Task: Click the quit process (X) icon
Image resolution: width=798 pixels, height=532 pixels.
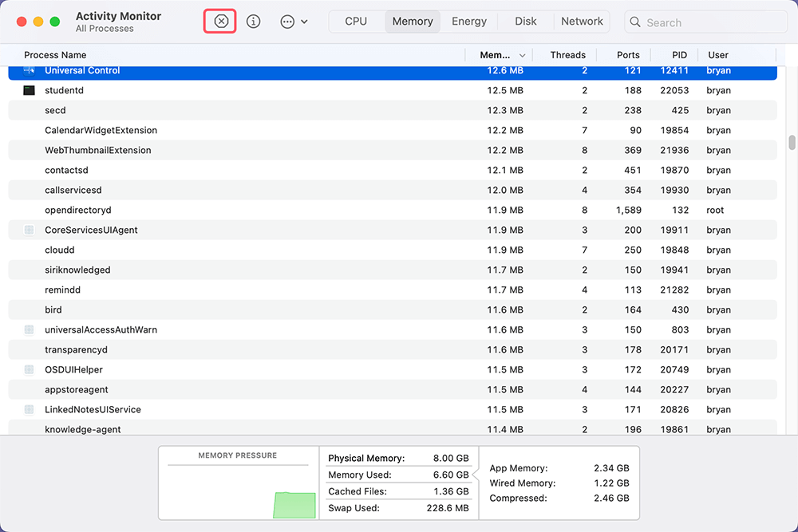Action: coord(219,22)
